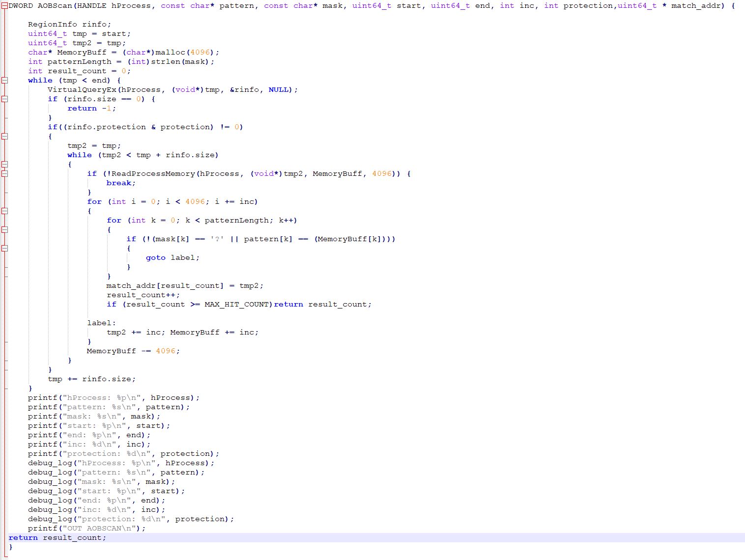Viewport: 745px width, 560px height.
Task: Fold the 'while (tmp2 < tmp + rinfo.size)' body
Action: click(x=4, y=164)
